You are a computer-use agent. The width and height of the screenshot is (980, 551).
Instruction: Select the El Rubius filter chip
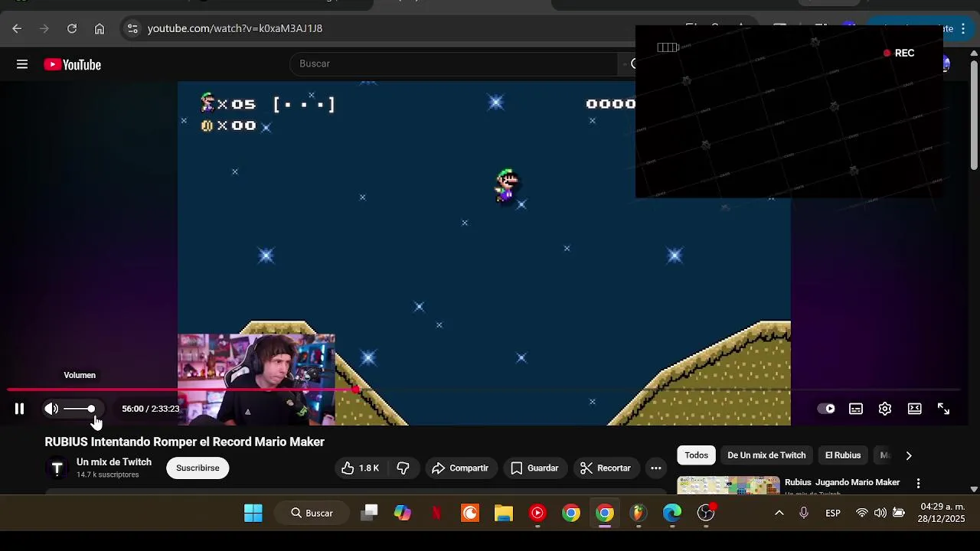point(843,455)
